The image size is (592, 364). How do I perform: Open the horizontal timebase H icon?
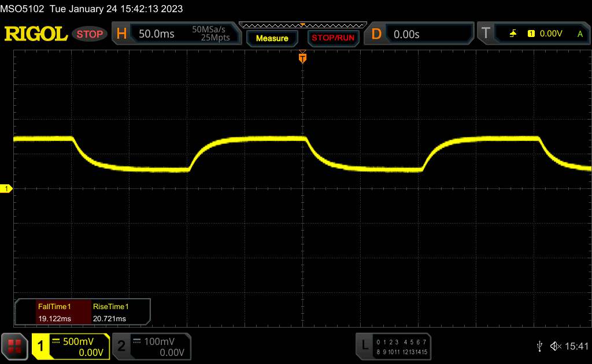point(121,34)
